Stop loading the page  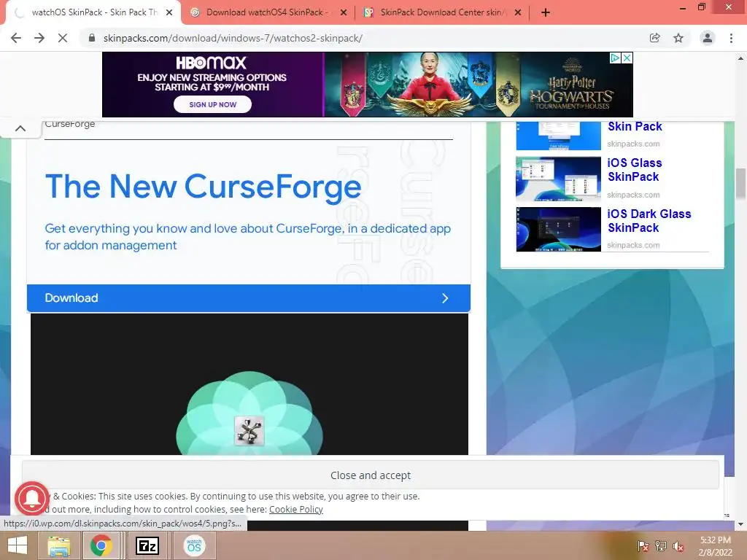[x=63, y=38]
